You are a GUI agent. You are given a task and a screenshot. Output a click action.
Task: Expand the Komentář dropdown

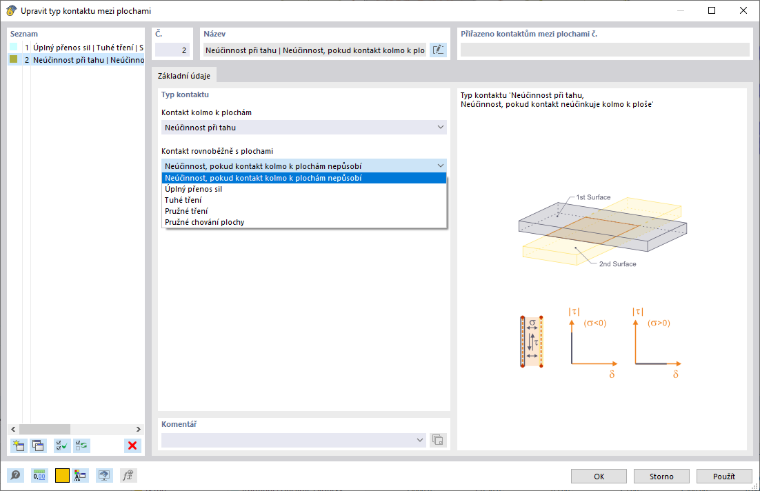pyautogui.click(x=420, y=440)
